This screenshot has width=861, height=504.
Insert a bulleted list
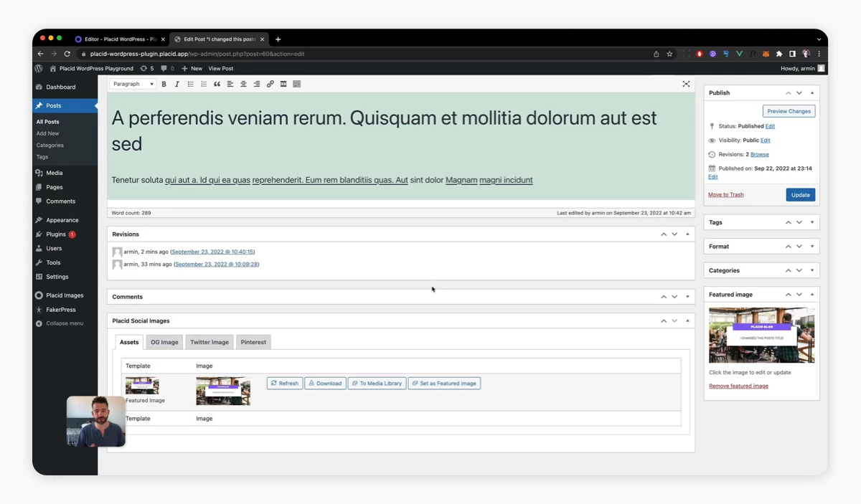click(190, 84)
